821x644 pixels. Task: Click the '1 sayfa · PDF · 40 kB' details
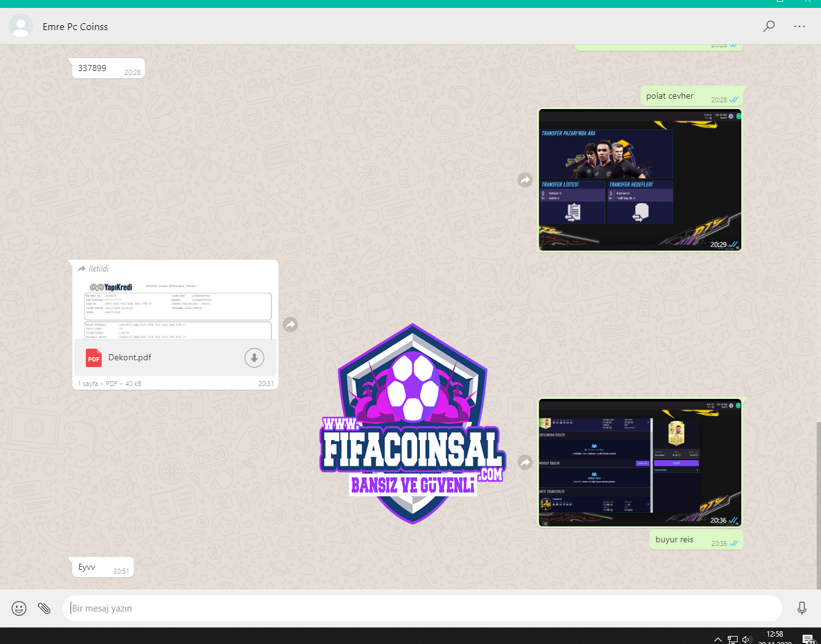click(110, 384)
